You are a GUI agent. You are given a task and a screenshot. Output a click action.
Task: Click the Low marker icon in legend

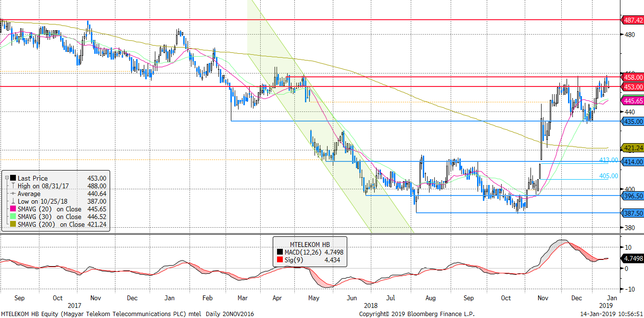[13, 201]
